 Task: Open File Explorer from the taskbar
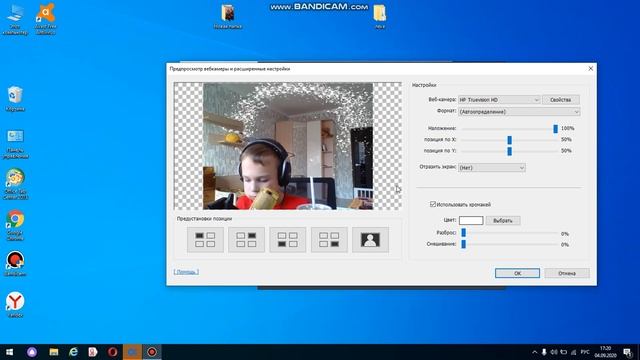53,352
